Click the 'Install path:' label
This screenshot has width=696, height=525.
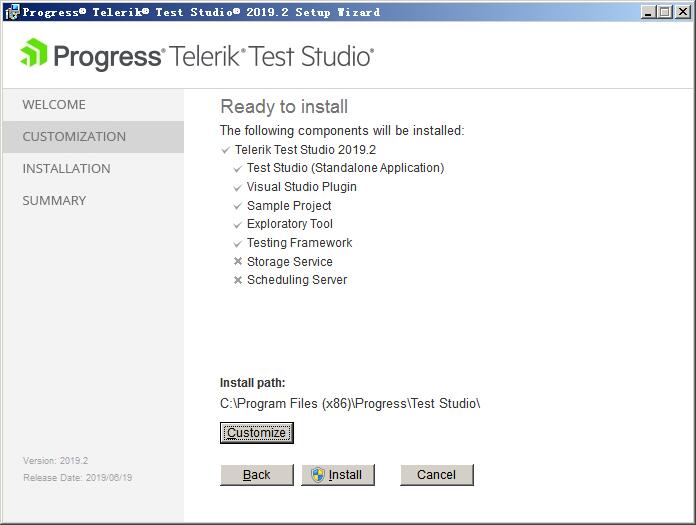[253, 383]
